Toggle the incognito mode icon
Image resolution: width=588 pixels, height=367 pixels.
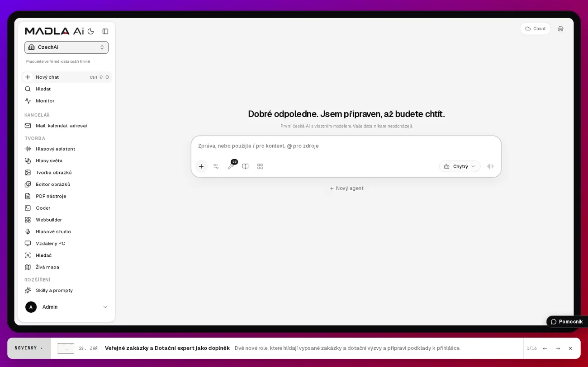(561, 28)
